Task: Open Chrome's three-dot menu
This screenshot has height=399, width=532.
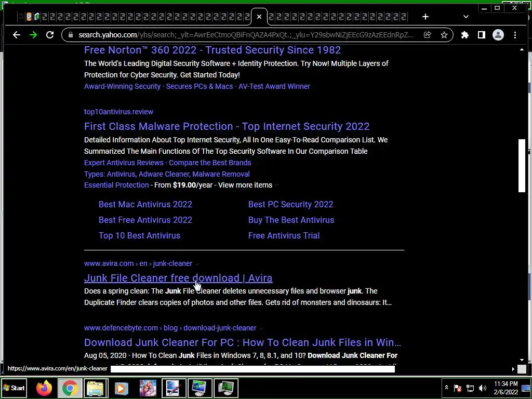Action: pyautogui.click(x=515, y=35)
